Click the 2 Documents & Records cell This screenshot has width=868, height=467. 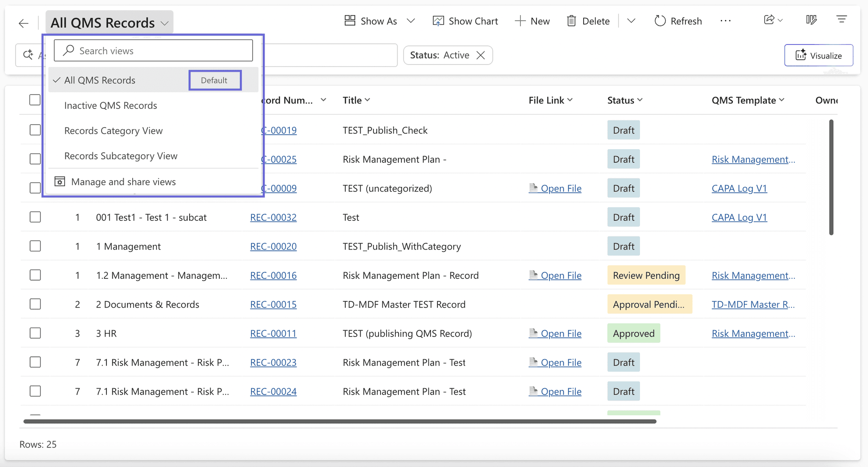point(147,304)
